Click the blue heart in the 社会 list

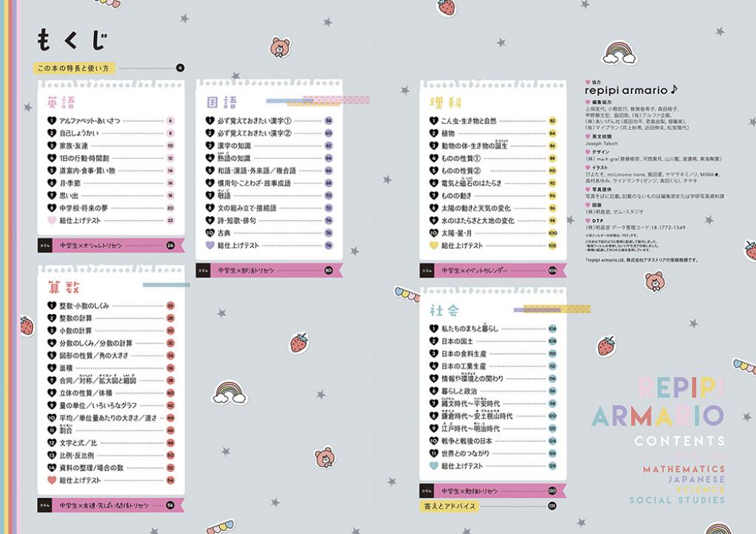click(434, 466)
